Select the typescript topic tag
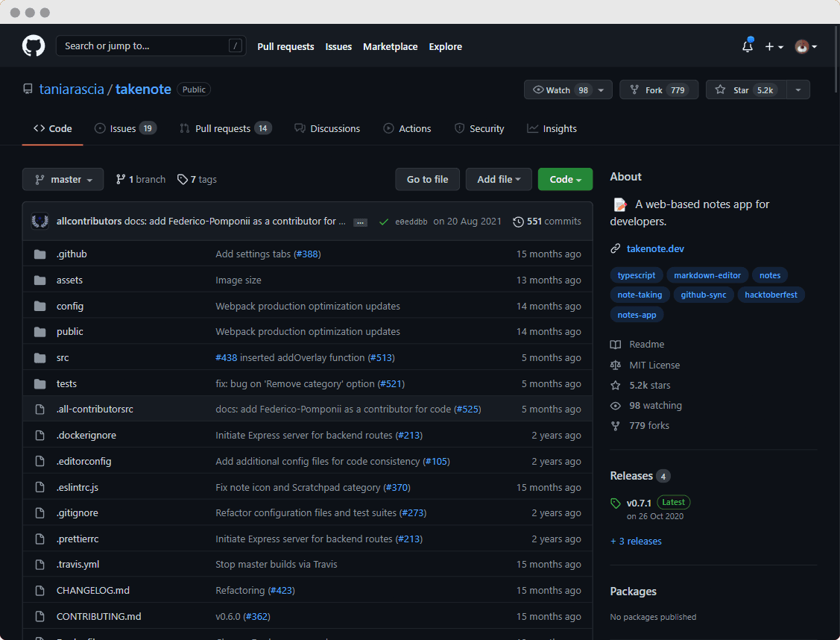 click(637, 275)
